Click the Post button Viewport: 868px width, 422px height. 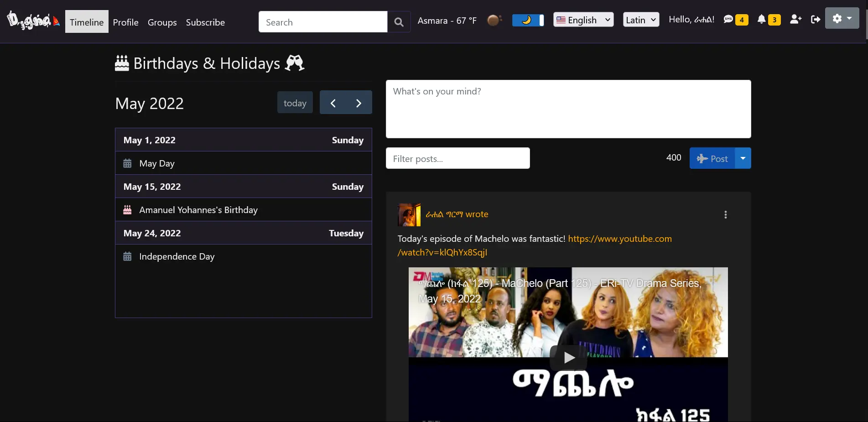[712, 158]
